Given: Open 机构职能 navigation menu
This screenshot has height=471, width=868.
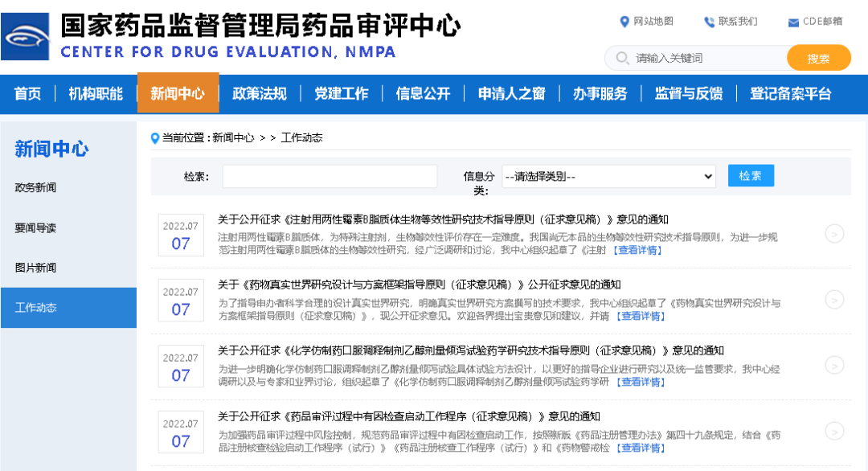Looking at the screenshot, I should [x=96, y=94].
